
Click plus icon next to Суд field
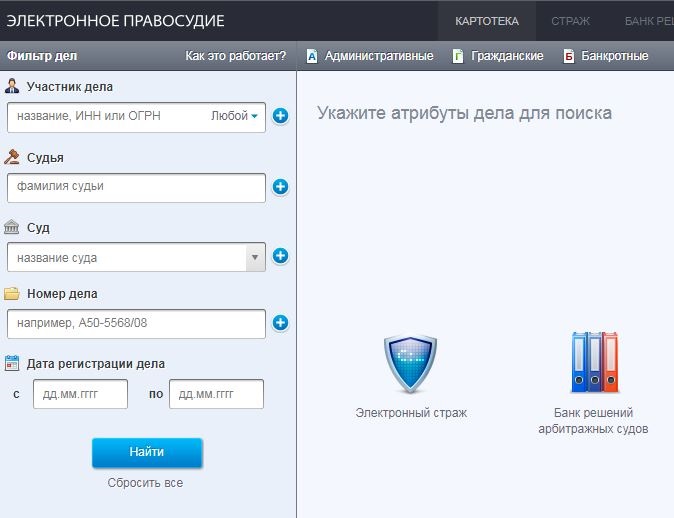click(x=280, y=256)
